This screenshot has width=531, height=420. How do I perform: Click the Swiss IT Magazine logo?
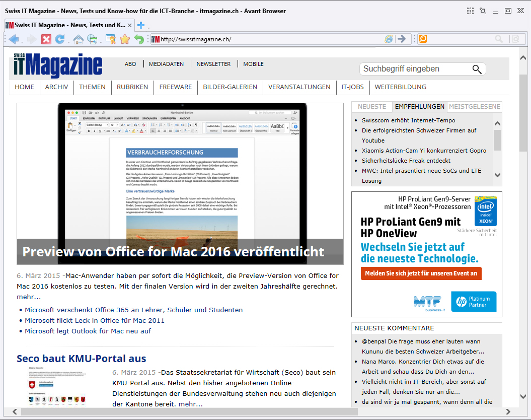click(x=58, y=65)
